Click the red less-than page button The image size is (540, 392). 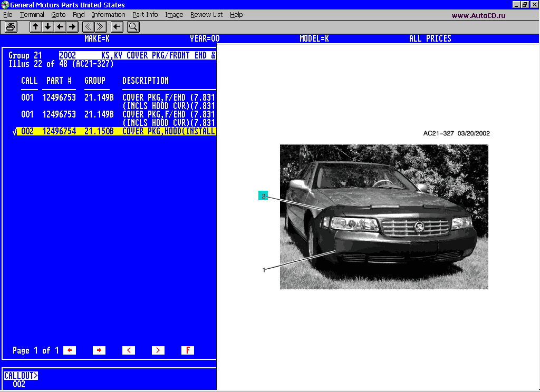pyautogui.click(x=129, y=350)
